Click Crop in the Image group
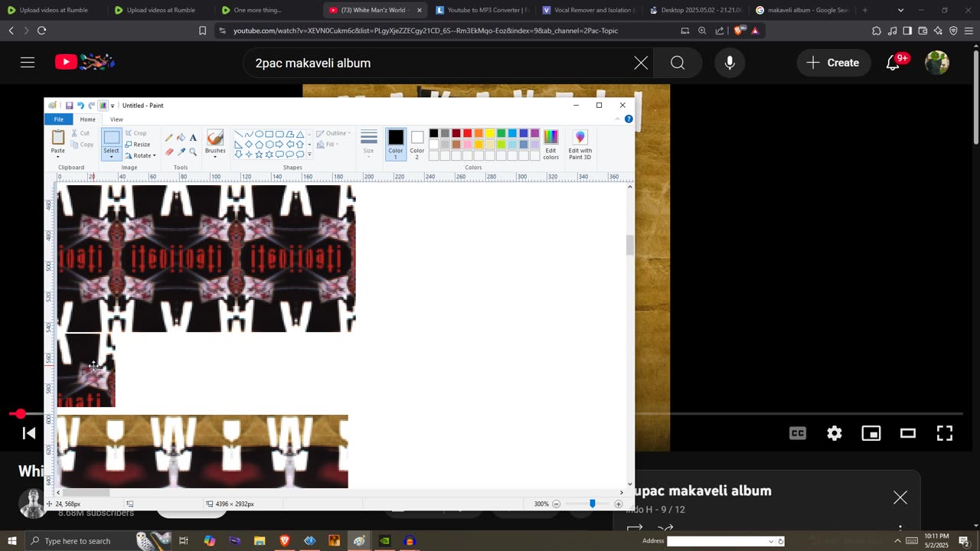980x551 pixels. pyautogui.click(x=136, y=133)
